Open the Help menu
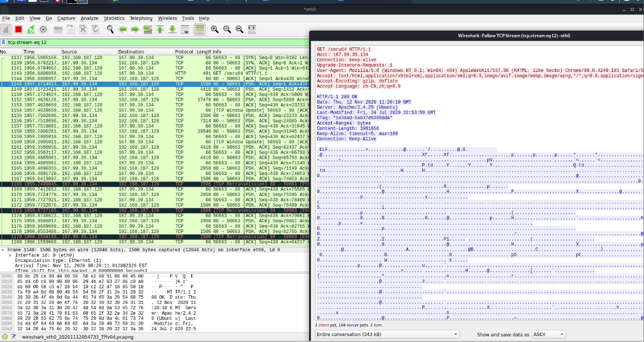Image resolution: width=644 pixels, height=342 pixels. 204,18
